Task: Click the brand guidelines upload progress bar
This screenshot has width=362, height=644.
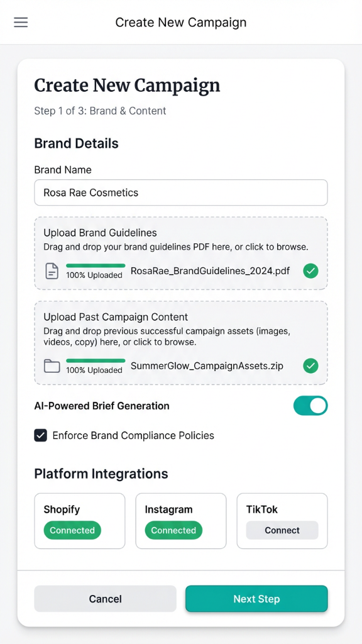Action: [95, 266]
